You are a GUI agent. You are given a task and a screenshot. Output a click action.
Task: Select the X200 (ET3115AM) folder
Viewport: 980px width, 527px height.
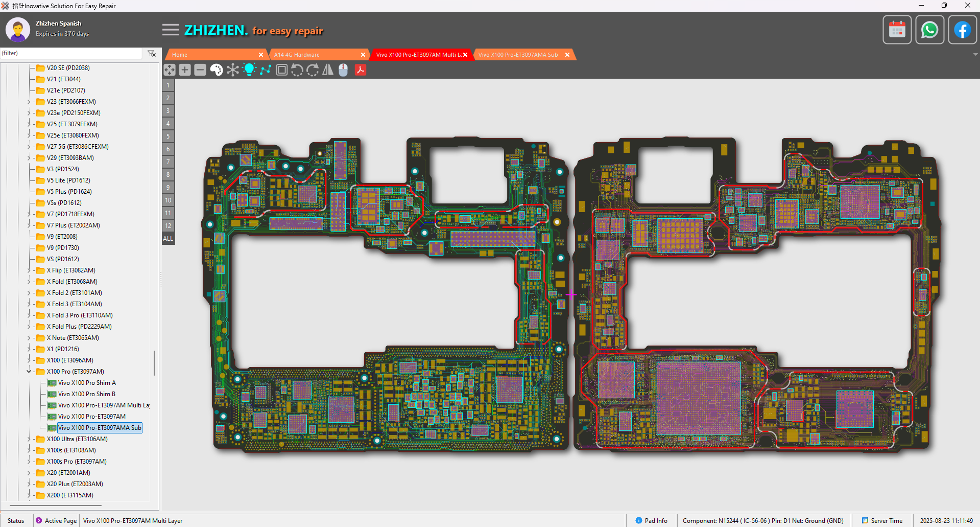point(70,495)
